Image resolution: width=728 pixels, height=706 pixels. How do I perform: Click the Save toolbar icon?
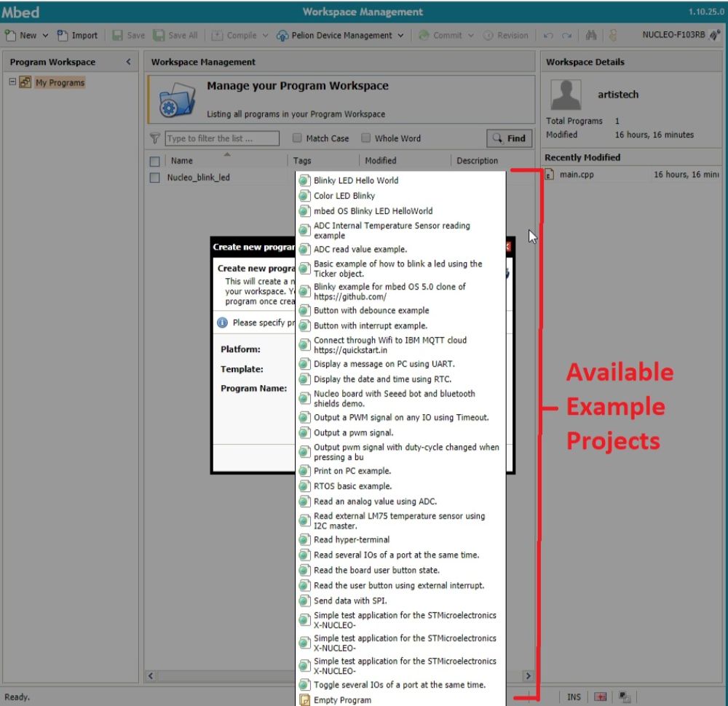click(x=118, y=35)
